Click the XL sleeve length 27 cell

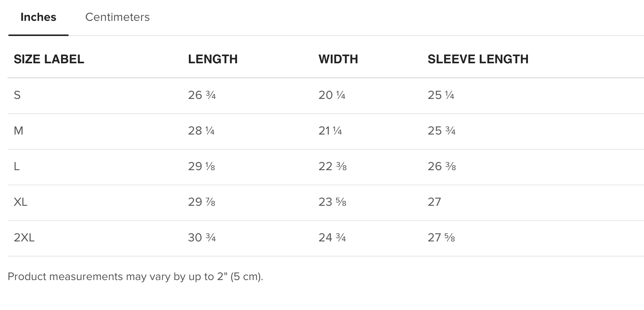click(x=434, y=202)
